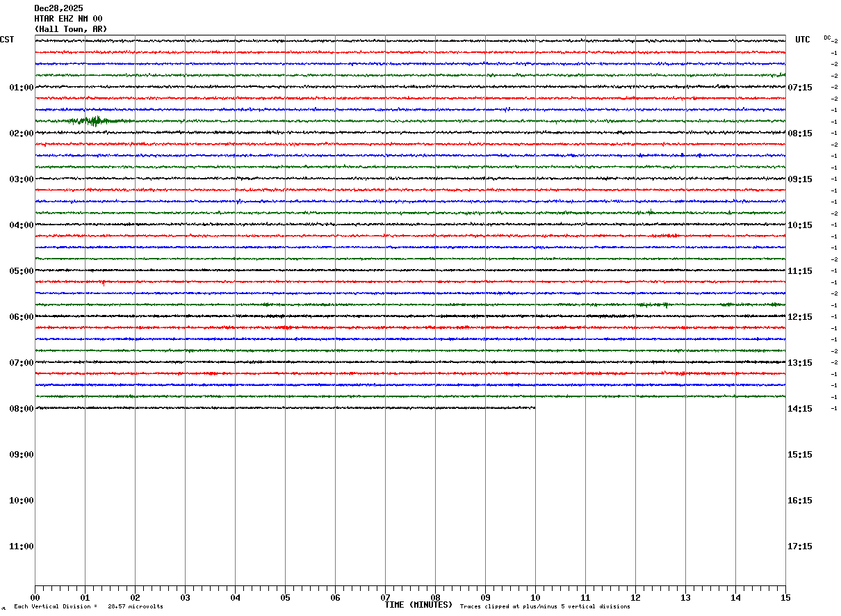Screen dimensions: 841x616
Task: Click the 12:15 UTC time label
Action: (x=800, y=317)
